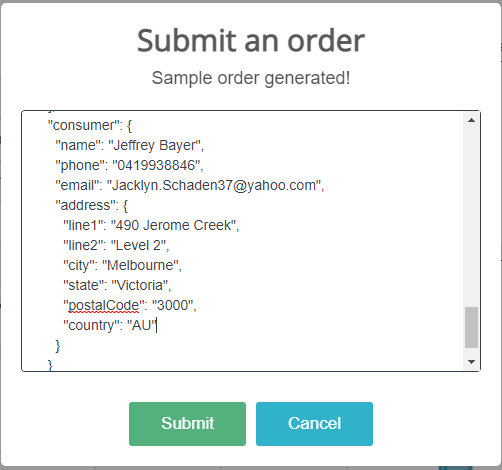Screen dimensions: 502x470
Task: Click on the postal code value 3000
Action: tap(172, 305)
